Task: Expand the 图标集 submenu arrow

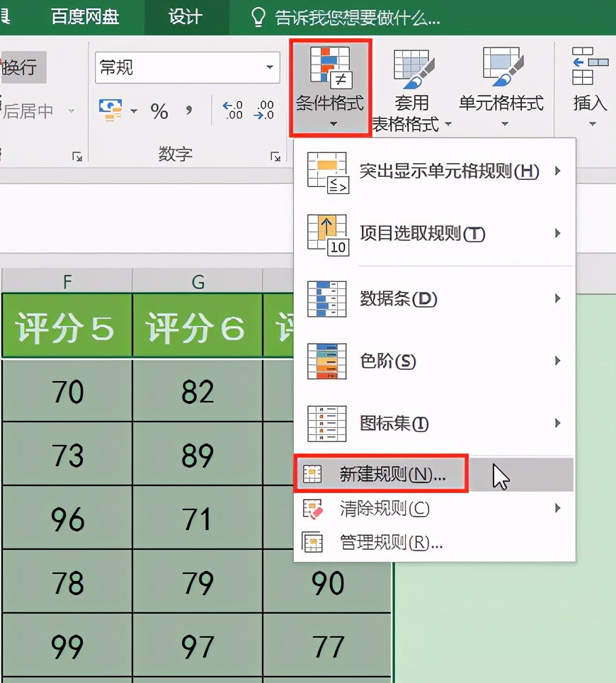Action: point(558,423)
